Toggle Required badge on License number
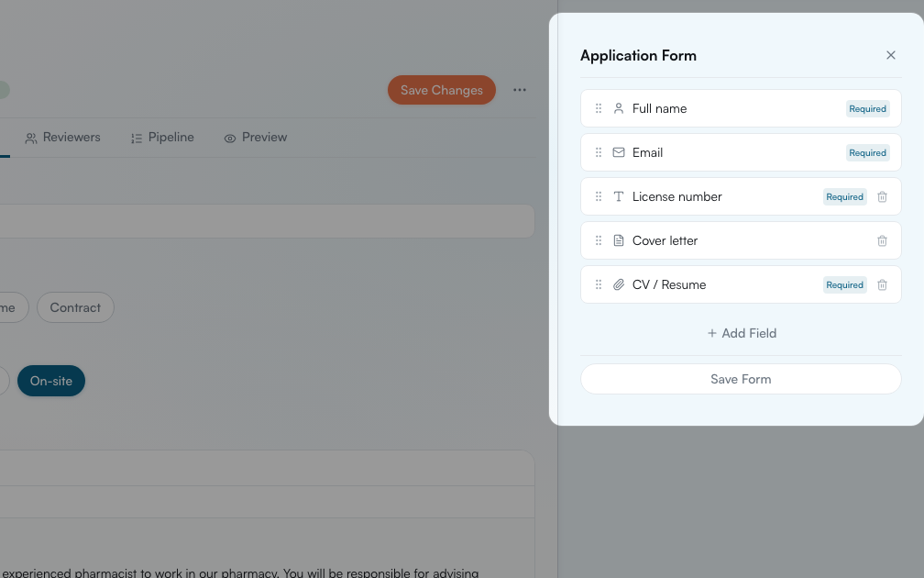Viewport: 924px width, 578px height. (844, 196)
